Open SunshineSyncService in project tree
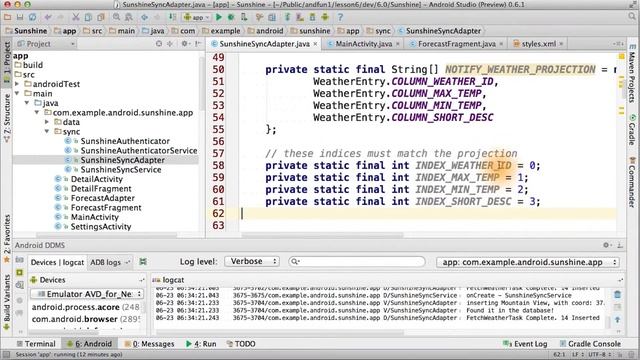The image size is (640, 360). (x=120, y=169)
